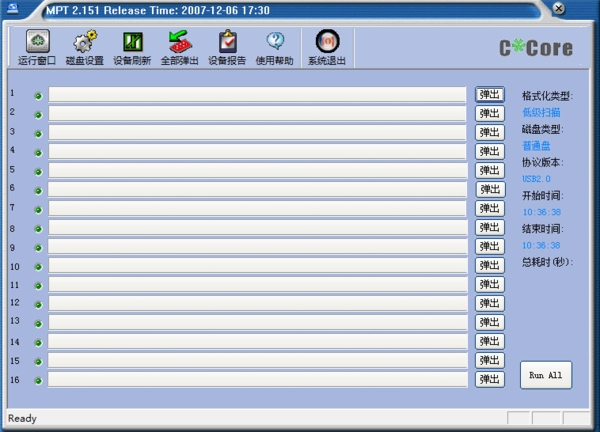This screenshot has width=600, height=432.
Task: Click the 普通盘 disk type value
Action: click(536, 146)
